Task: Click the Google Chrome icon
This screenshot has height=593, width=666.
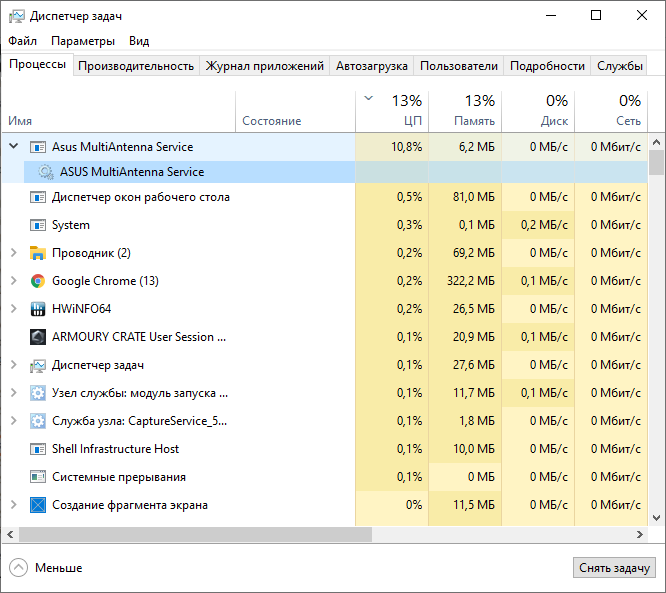Action: [x=38, y=281]
